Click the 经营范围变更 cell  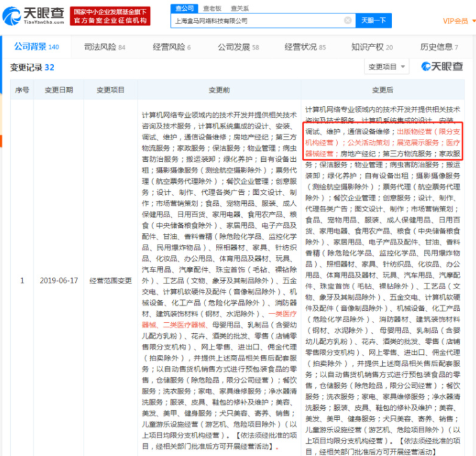[x=110, y=281]
